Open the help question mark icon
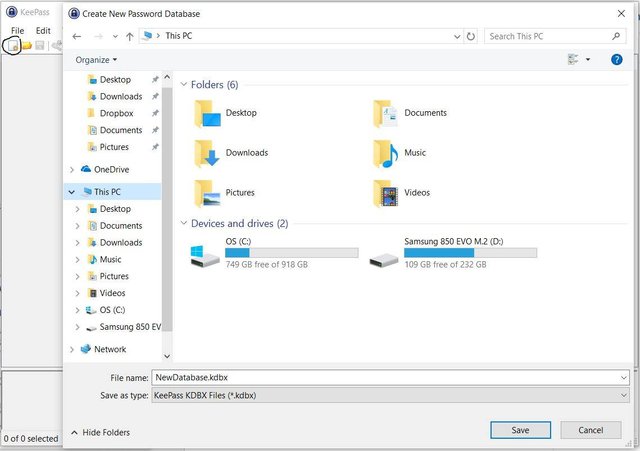Screen dimensions: 640x451 [x=617, y=60]
